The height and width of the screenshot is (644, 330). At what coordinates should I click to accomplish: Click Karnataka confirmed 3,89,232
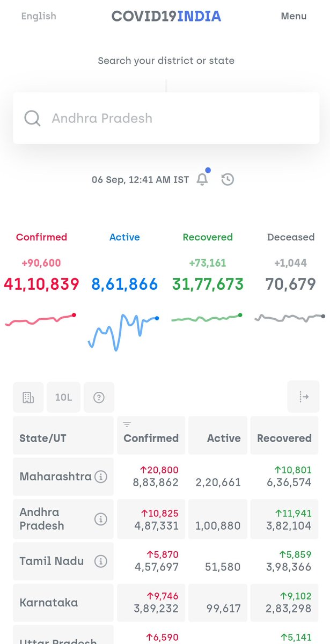click(156, 609)
